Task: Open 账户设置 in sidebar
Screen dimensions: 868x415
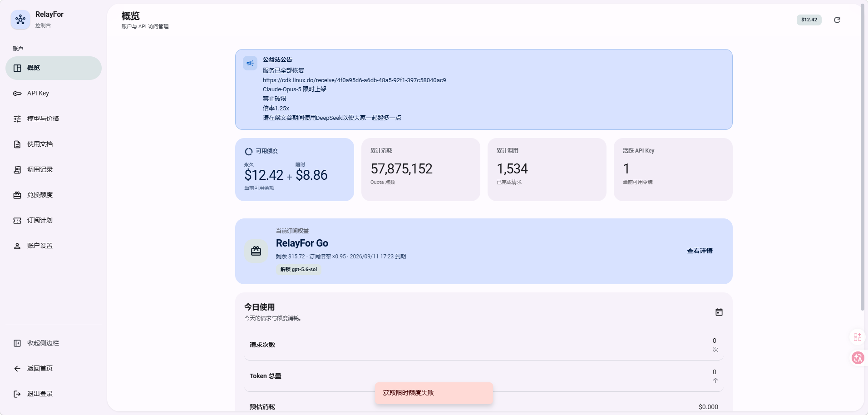Action: point(54,246)
